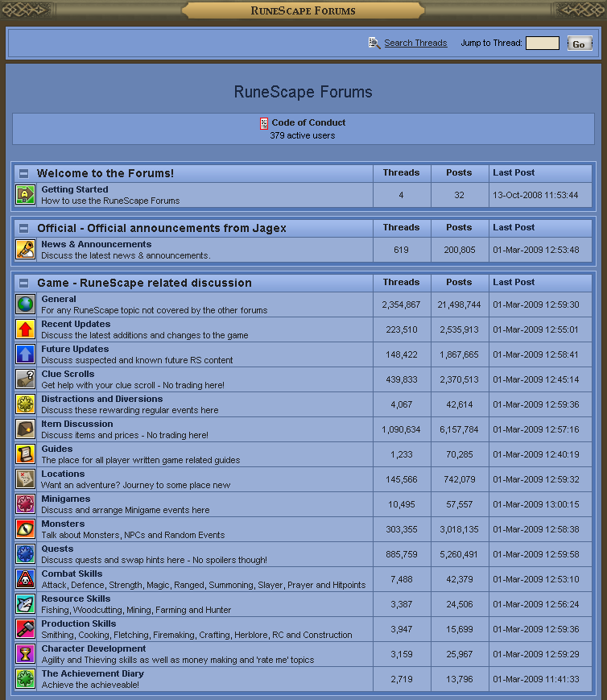Click 'How to use the RuneScape Forums' text
This screenshot has width=607, height=700.
tap(110, 201)
